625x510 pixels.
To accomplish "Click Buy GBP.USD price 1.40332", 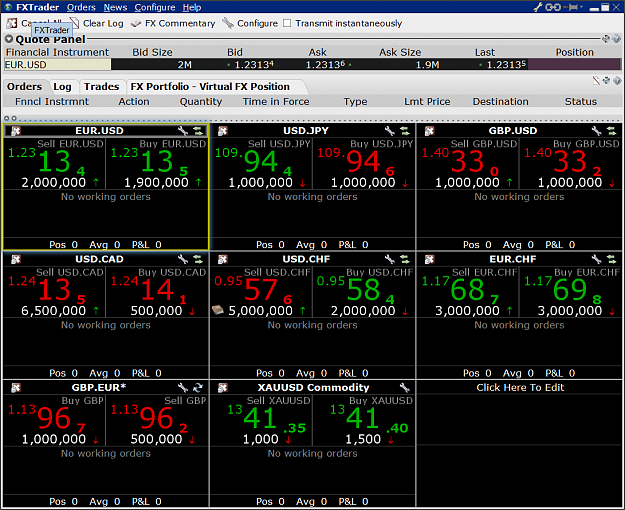I will [x=571, y=163].
